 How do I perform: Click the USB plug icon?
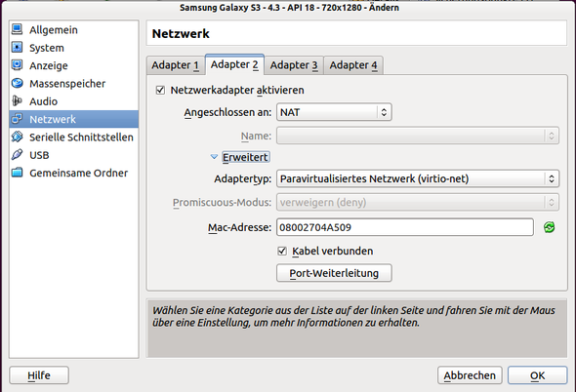tap(17, 155)
